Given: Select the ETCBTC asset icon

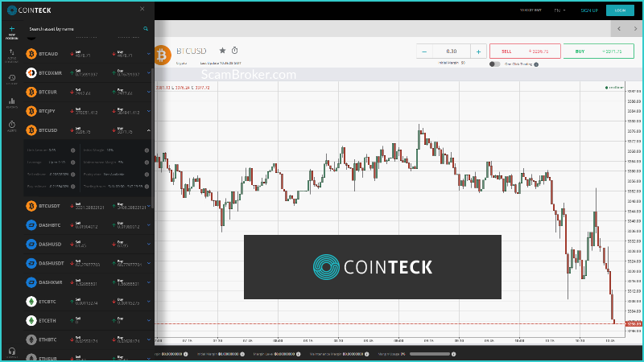Looking at the screenshot, I should [31, 301].
